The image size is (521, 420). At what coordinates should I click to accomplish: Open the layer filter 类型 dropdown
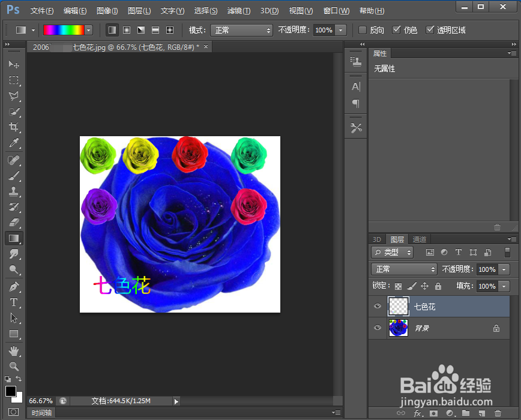[392, 253]
